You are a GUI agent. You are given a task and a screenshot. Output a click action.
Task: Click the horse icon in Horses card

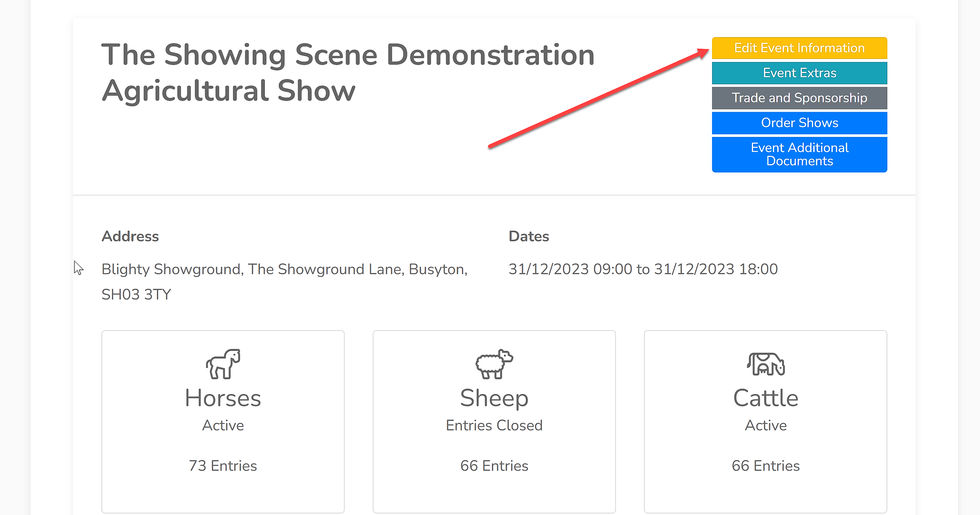click(223, 364)
